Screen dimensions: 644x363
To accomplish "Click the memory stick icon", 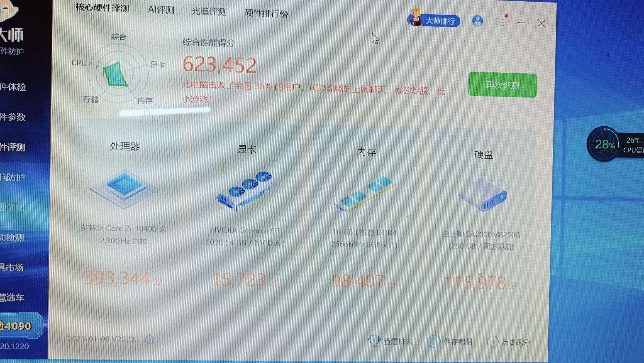I will pyautogui.click(x=365, y=193).
